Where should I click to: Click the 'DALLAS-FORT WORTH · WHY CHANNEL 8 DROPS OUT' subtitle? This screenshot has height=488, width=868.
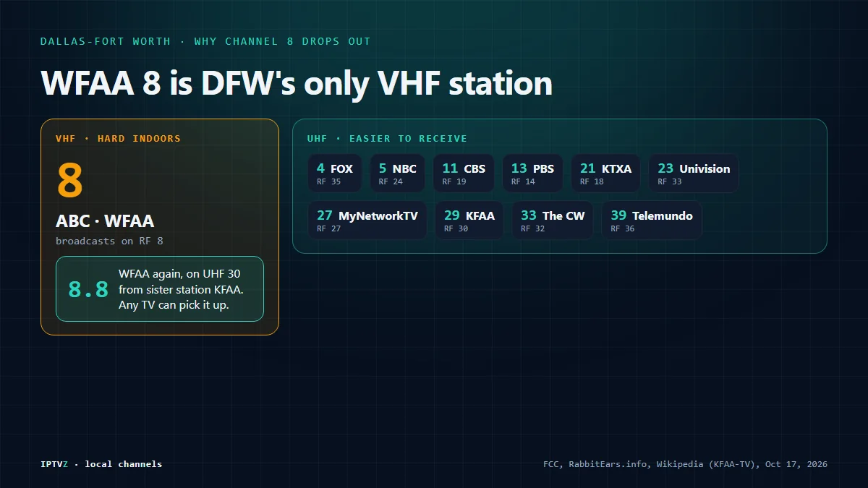[205, 41]
